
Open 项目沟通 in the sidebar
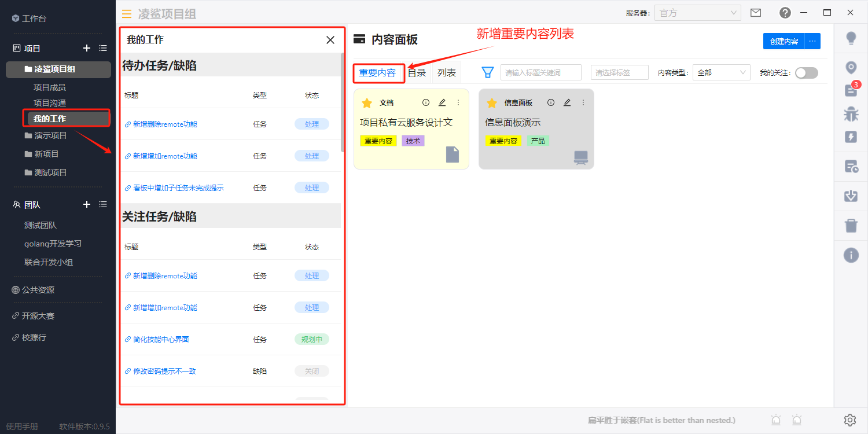point(49,103)
